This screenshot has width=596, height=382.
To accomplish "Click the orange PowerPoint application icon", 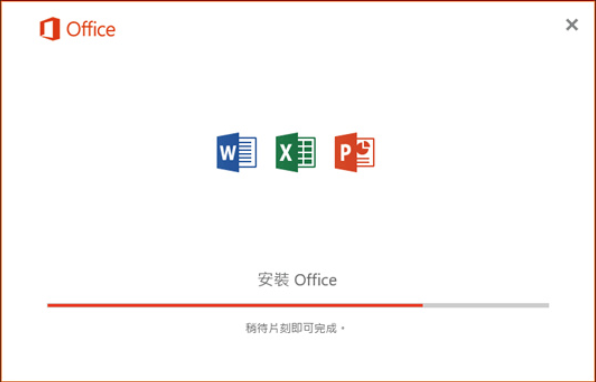I will click(354, 152).
